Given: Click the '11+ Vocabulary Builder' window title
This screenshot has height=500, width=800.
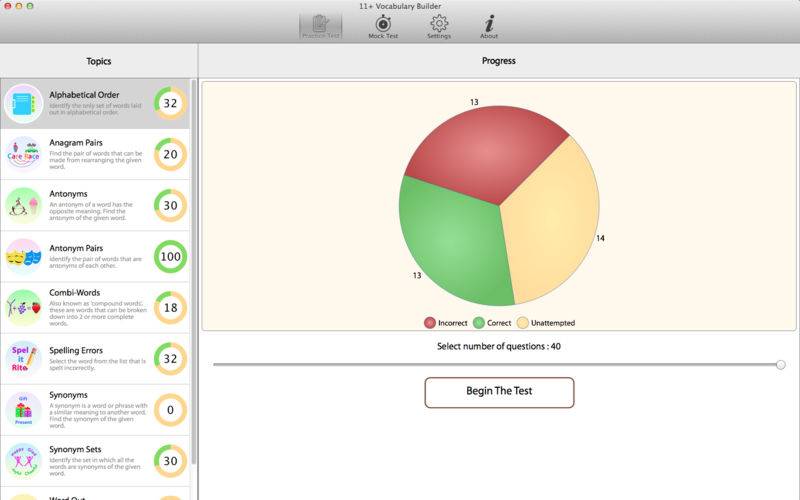Looking at the screenshot, I should tap(400, 6).
